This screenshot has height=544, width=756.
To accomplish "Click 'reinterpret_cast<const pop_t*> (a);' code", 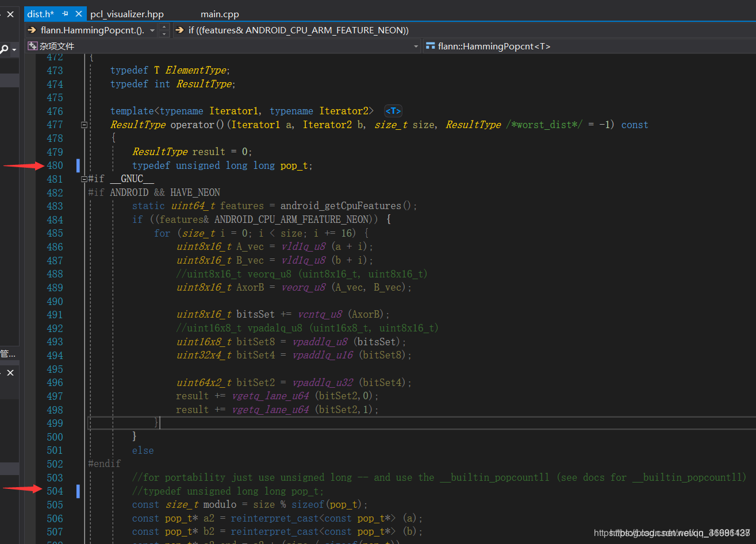I will tap(327, 518).
